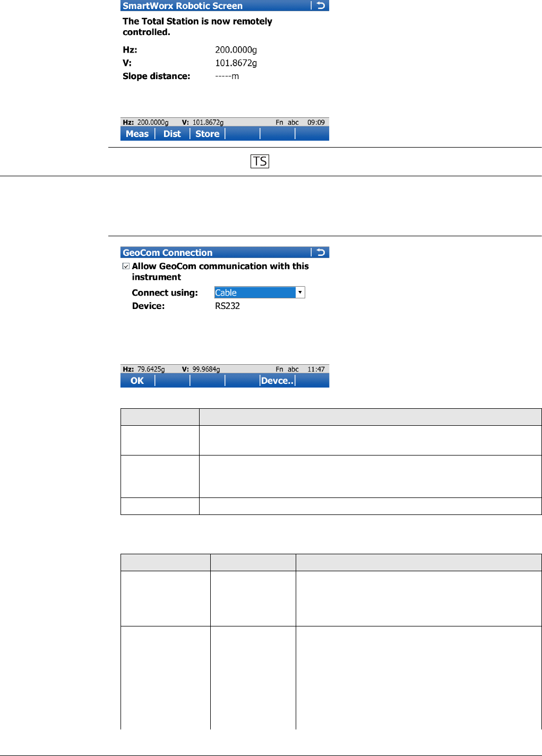Screen dimensions: 542x756
Task: Click the Connect using label
Action: coord(165,293)
